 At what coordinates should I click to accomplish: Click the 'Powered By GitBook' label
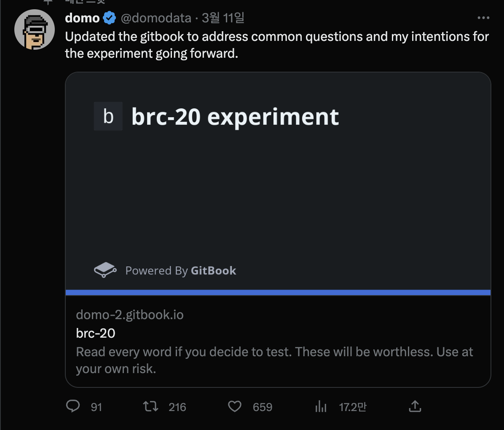(181, 271)
